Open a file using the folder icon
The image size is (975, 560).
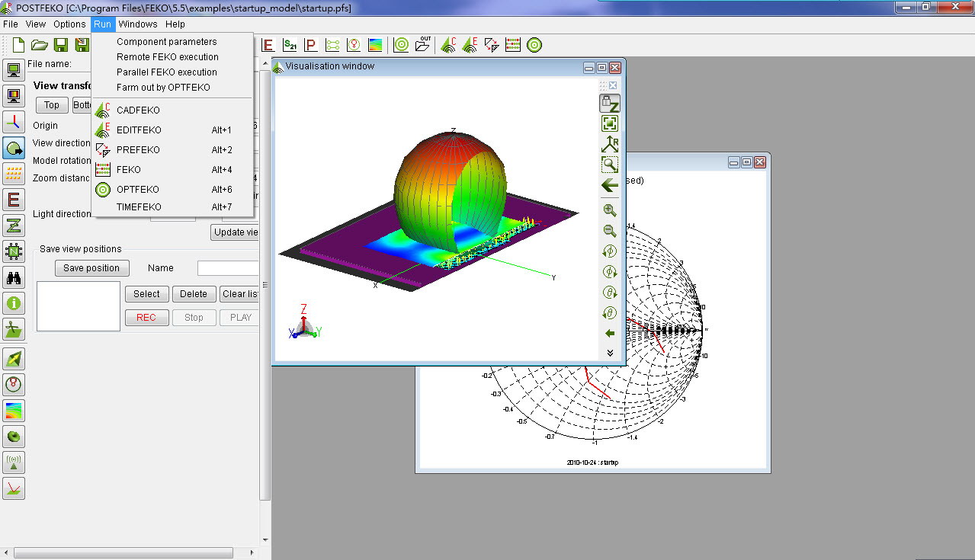40,45
